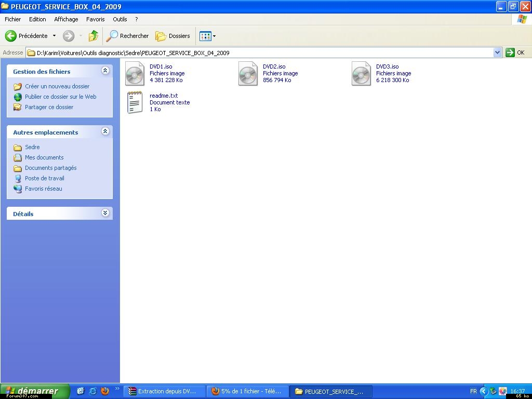Click the share icon beside Partager

[x=18, y=107]
